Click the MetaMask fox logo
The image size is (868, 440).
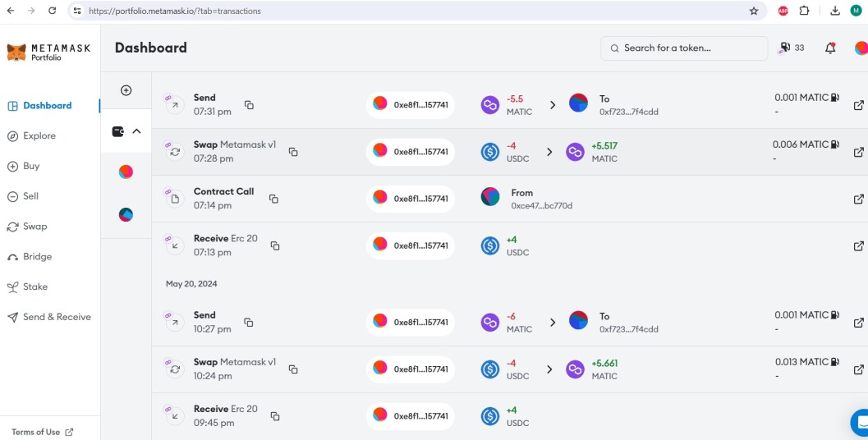[x=16, y=52]
